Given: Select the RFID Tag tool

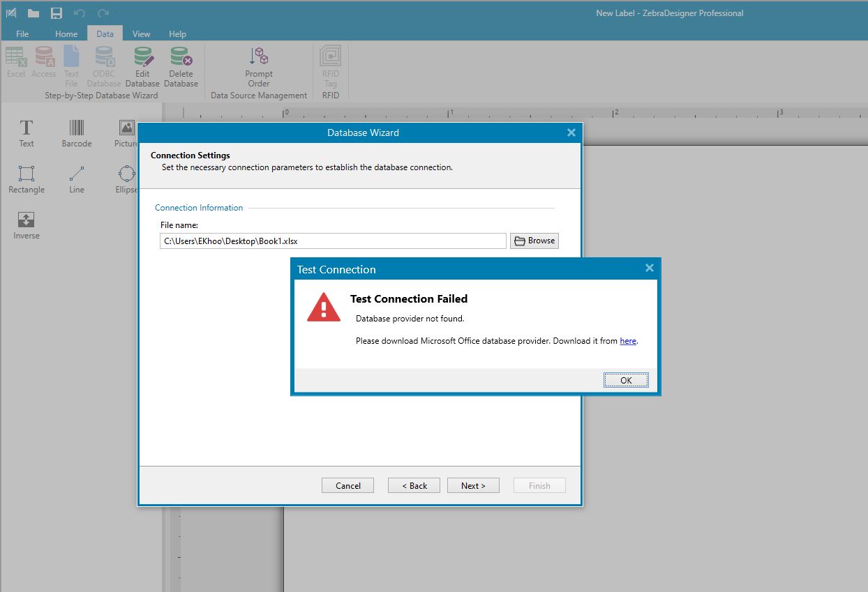Looking at the screenshot, I should click(331, 67).
